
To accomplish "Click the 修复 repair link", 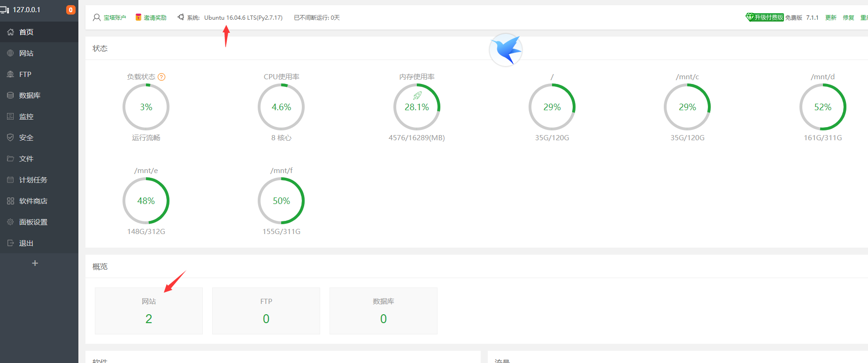I will coord(848,18).
